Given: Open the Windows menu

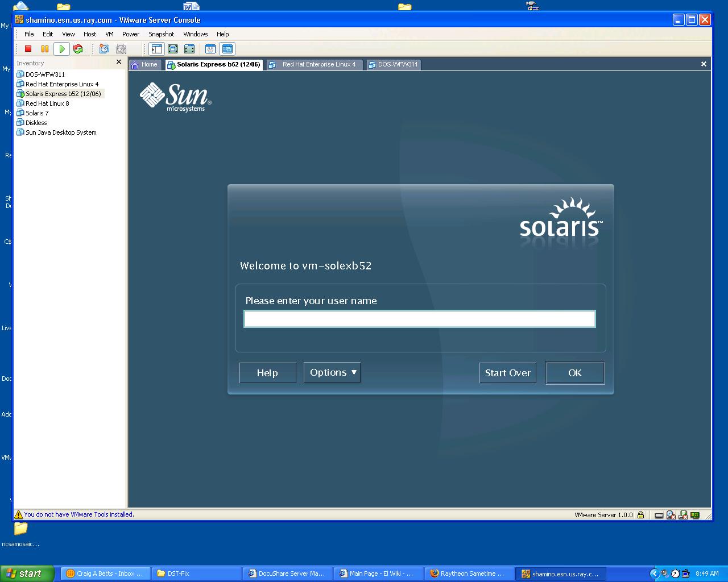Looking at the screenshot, I should [x=196, y=34].
